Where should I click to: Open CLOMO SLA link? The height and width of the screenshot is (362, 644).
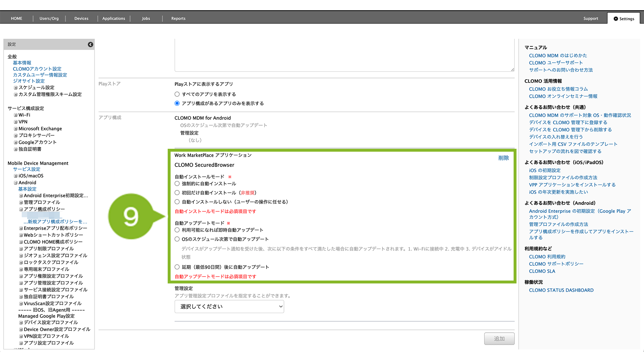(542, 271)
